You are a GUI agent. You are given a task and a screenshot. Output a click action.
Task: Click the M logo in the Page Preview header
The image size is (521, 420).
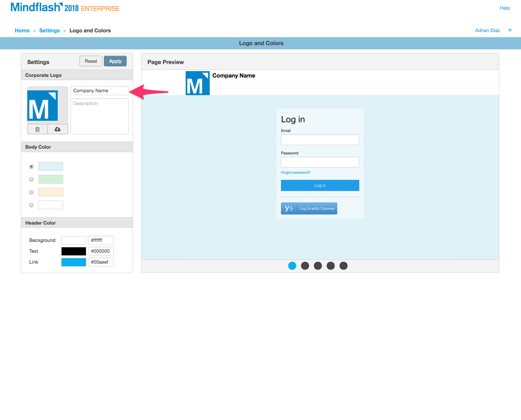coord(197,83)
